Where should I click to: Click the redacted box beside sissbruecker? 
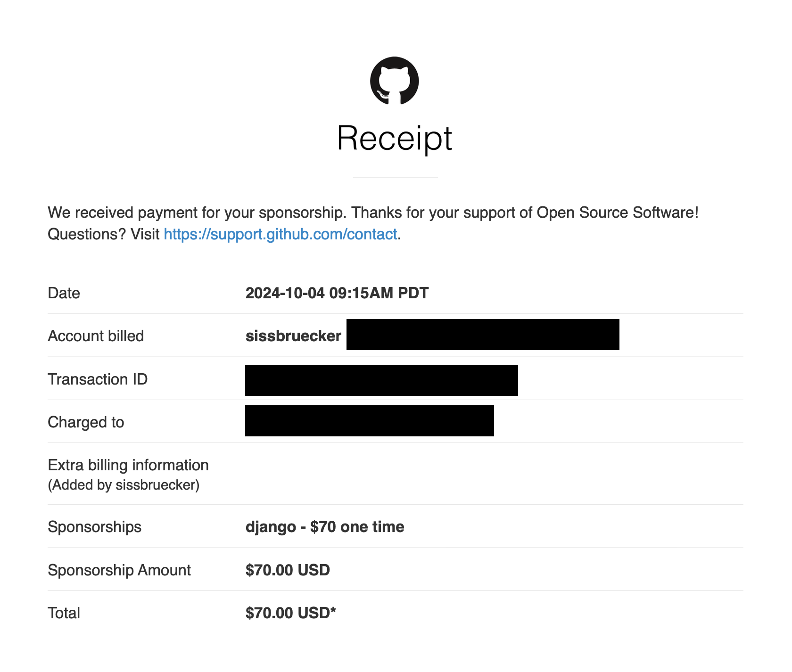pos(483,335)
